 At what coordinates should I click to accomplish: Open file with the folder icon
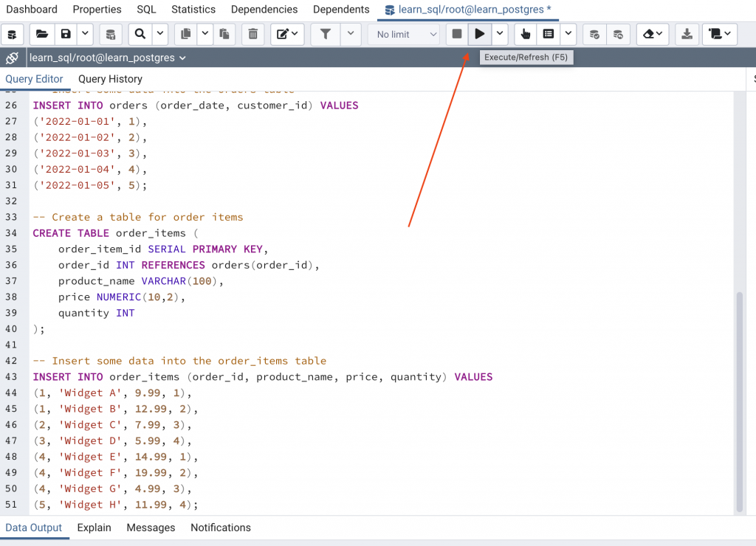42,34
